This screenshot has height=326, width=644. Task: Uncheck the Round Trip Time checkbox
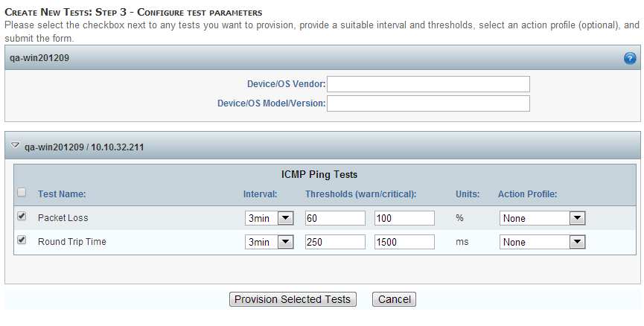coord(22,240)
